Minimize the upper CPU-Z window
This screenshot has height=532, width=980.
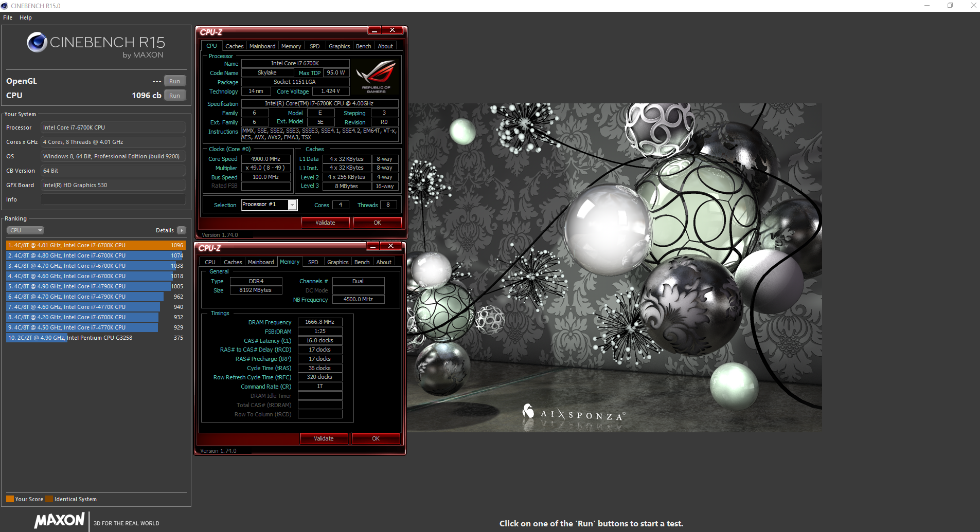coord(374,30)
